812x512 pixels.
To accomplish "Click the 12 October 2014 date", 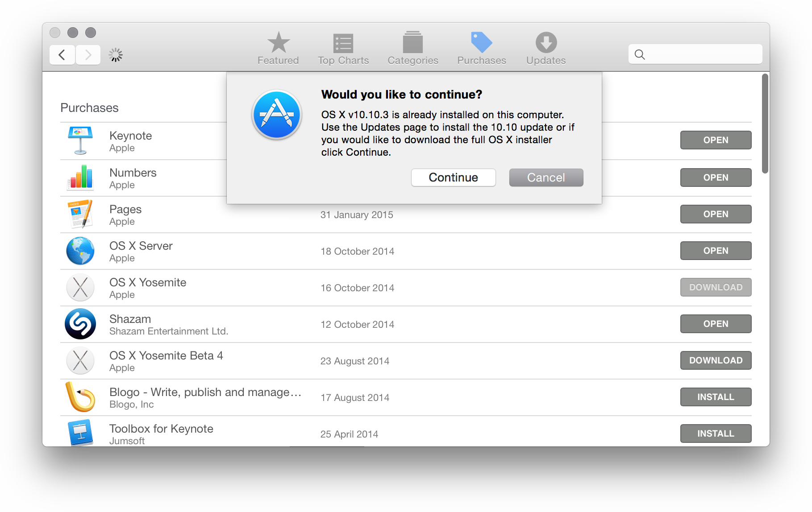I will pyautogui.click(x=357, y=325).
